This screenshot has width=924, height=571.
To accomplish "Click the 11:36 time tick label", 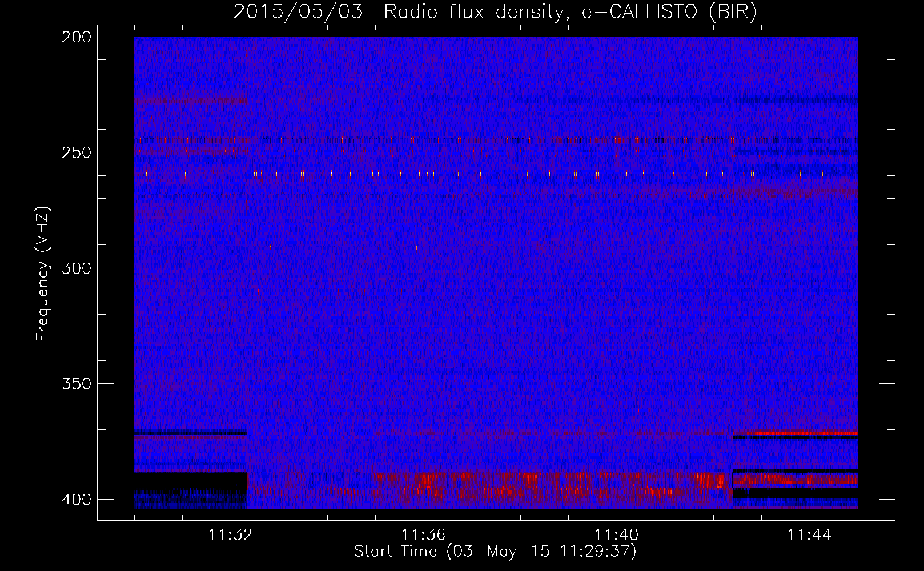I will point(423,534).
